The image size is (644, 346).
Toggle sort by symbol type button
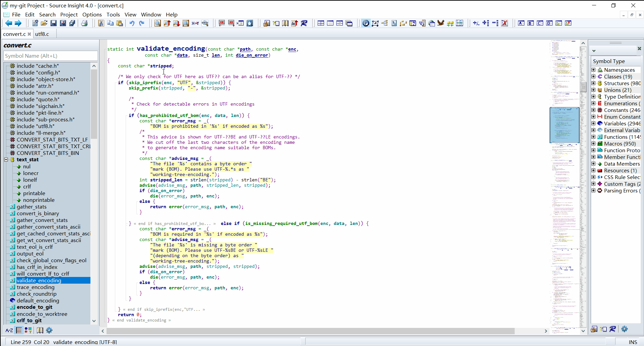pyautogui.click(x=28, y=330)
